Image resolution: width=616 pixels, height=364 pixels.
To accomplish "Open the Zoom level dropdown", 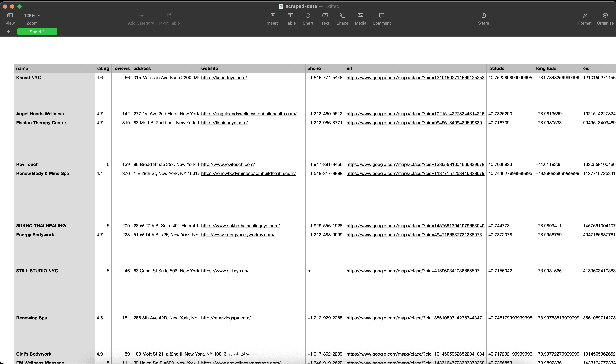I will click(32, 15).
